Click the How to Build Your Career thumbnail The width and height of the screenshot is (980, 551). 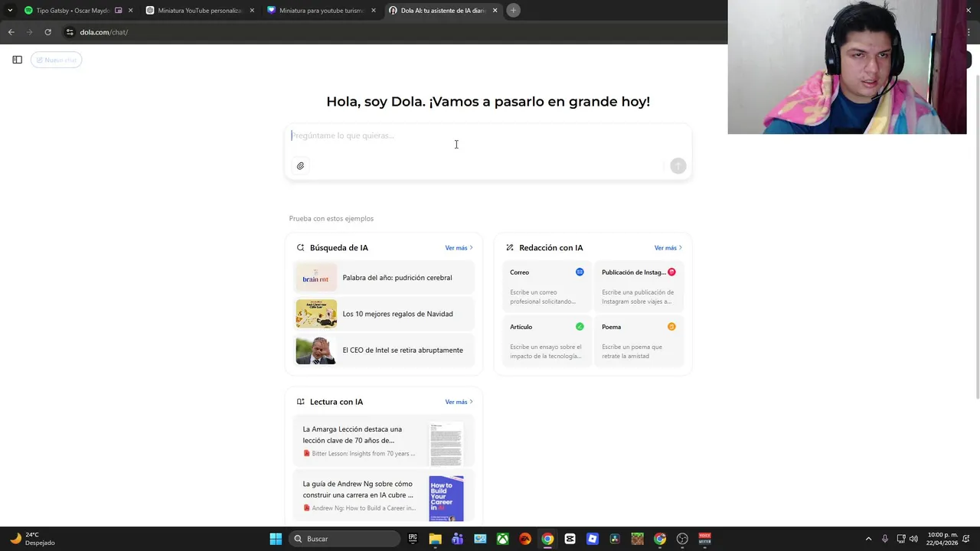[446, 498]
